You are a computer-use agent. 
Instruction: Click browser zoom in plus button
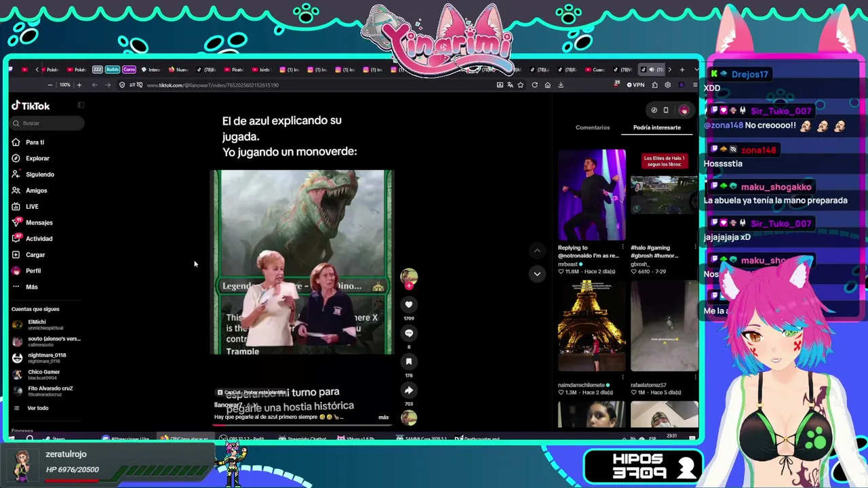click(x=79, y=85)
